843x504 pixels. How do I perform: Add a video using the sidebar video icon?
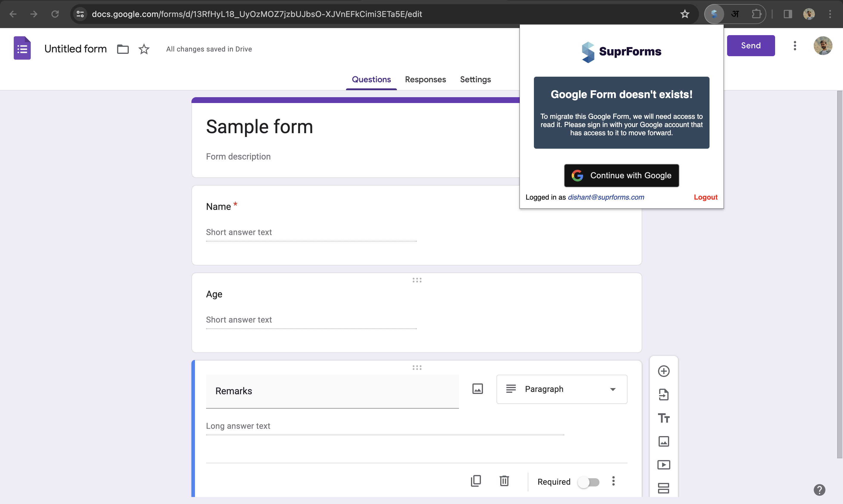tap(664, 464)
